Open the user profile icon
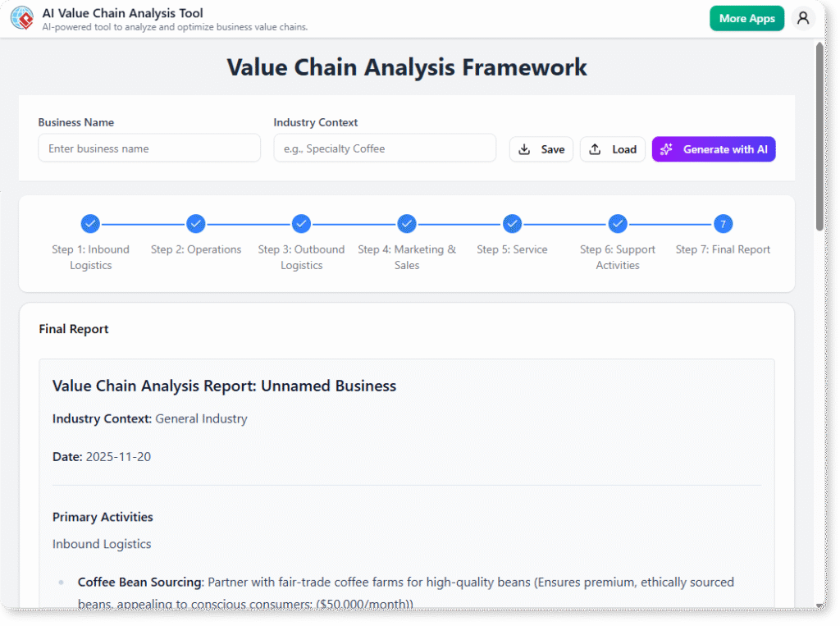Viewport: 840px width, 626px height. click(x=803, y=18)
